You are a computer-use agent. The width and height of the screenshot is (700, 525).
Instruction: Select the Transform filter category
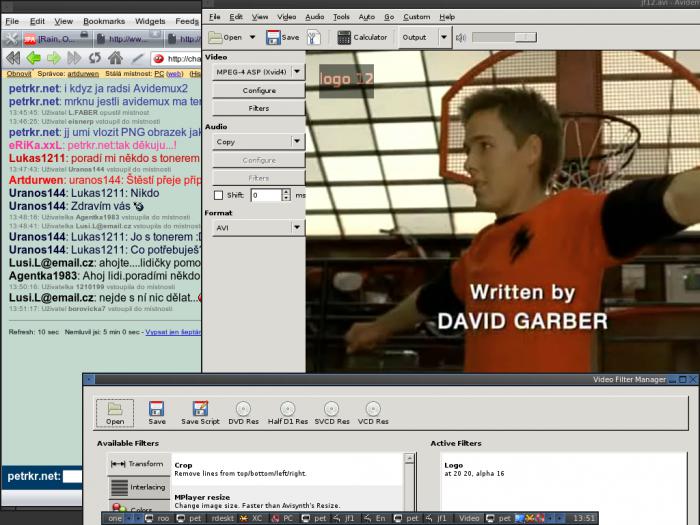pyautogui.click(x=139, y=464)
